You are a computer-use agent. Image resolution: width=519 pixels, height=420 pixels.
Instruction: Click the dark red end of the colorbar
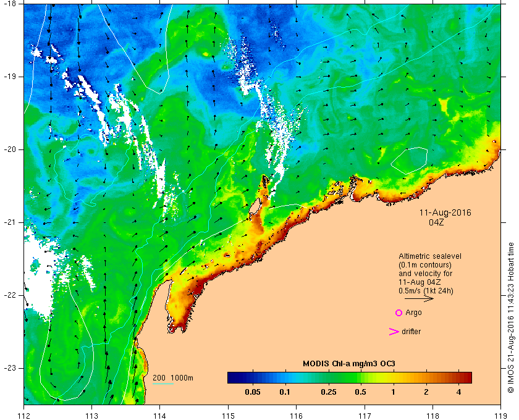466,377
